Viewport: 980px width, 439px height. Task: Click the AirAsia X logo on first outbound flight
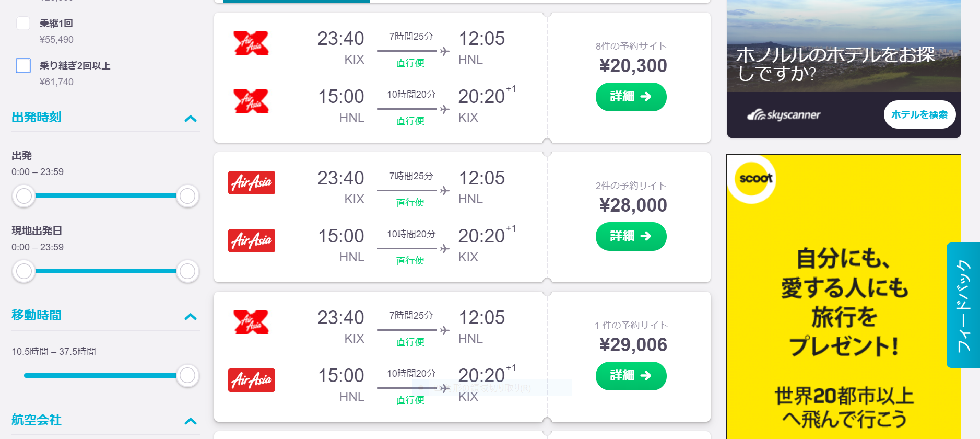coord(251,43)
